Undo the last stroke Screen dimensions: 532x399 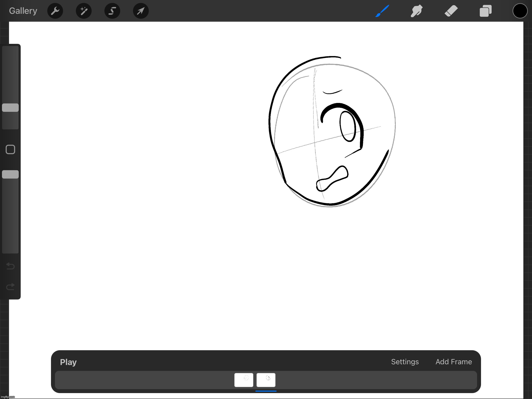10,266
